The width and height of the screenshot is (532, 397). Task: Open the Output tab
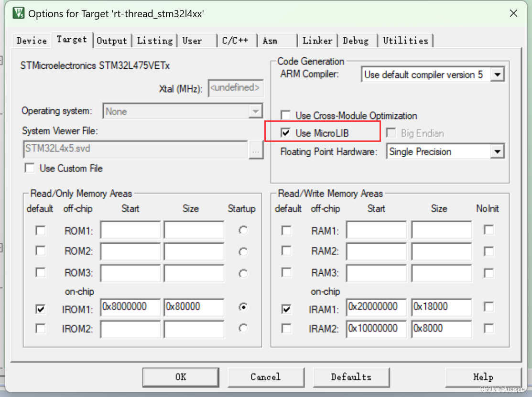(112, 41)
